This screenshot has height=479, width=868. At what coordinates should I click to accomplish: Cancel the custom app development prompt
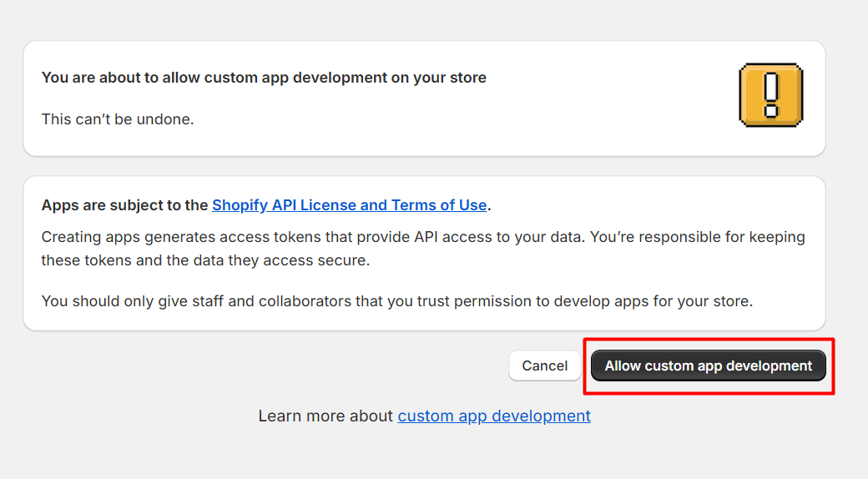(544, 366)
